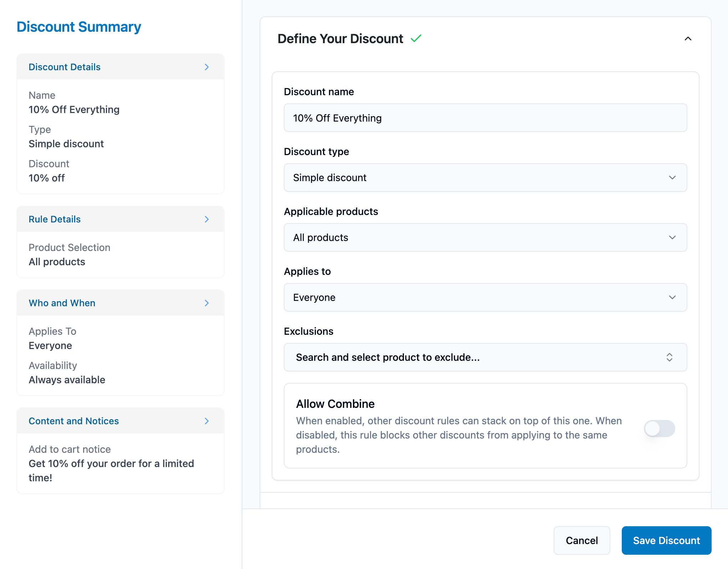The width and height of the screenshot is (728, 569).
Task: Open the Content and Notices summary section
Action: pos(121,421)
